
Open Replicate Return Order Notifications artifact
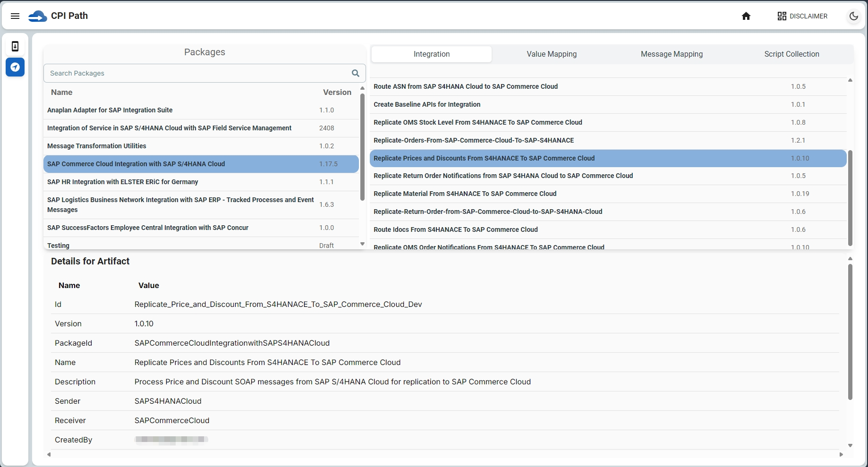coord(608,176)
